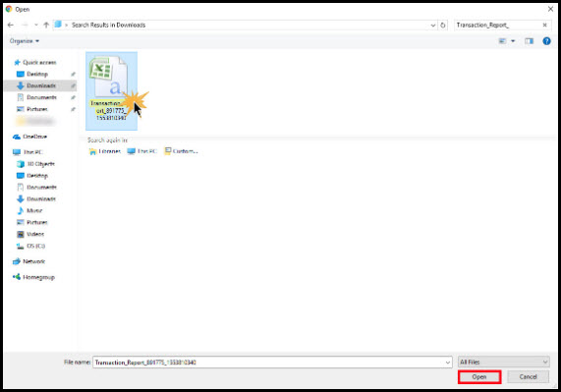Expand the view options dropdown arrow
This screenshot has width=561, height=392.
(513, 41)
